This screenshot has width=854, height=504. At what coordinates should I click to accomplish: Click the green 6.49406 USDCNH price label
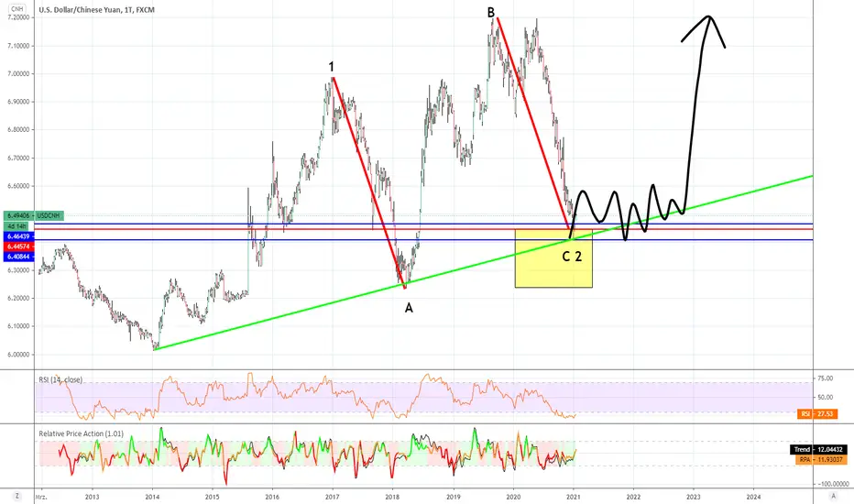pyautogui.click(x=33, y=215)
